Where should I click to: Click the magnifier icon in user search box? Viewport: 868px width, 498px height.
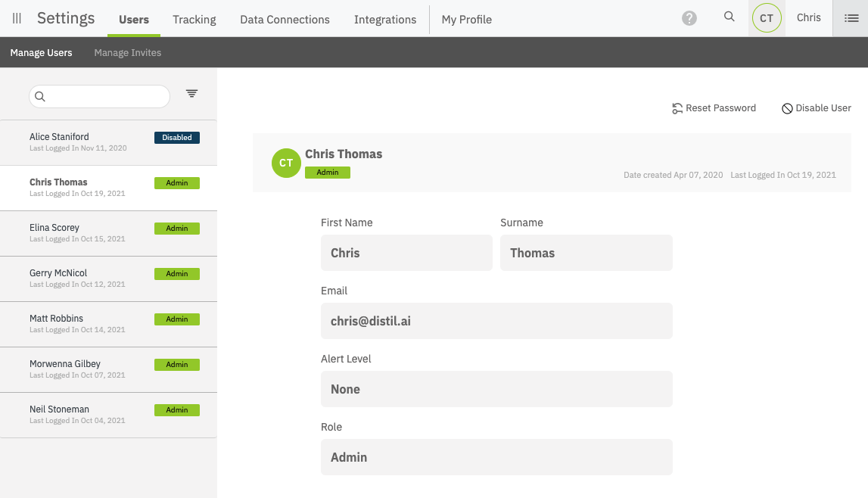40,96
